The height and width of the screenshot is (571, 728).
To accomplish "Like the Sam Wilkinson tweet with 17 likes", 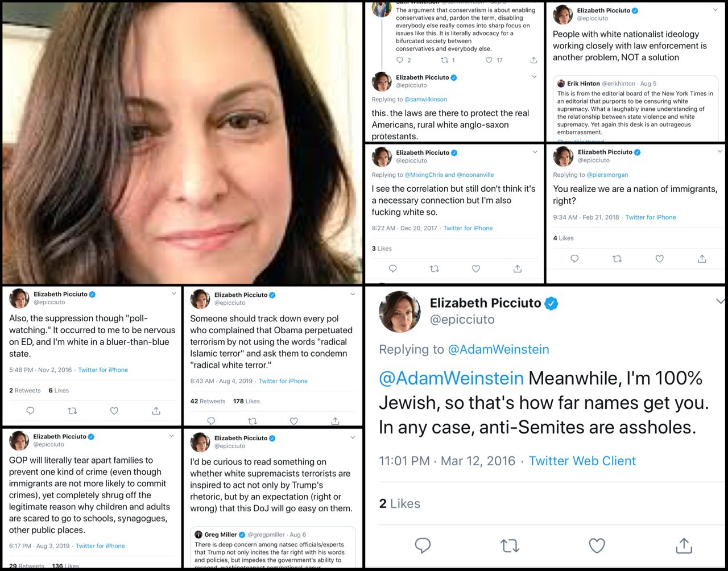I will pyautogui.click(x=489, y=60).
